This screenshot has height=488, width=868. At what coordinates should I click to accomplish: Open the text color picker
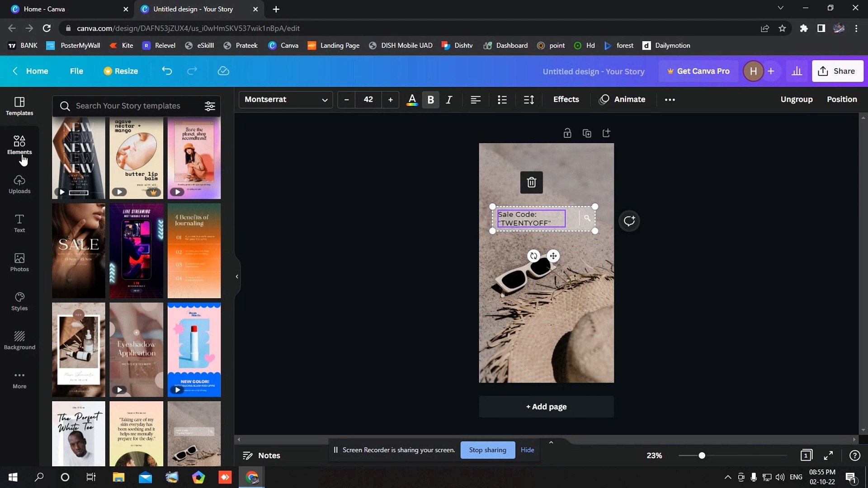point(412,99)
